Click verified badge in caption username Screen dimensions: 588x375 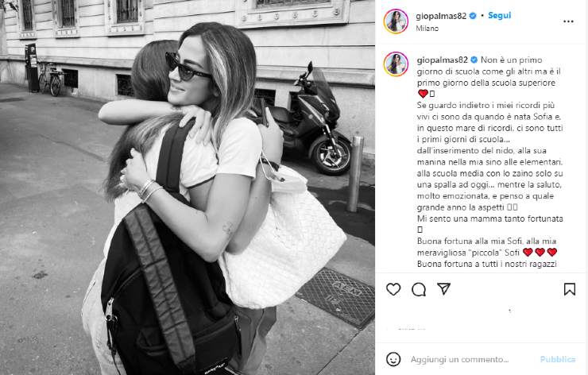coord(474,60)
